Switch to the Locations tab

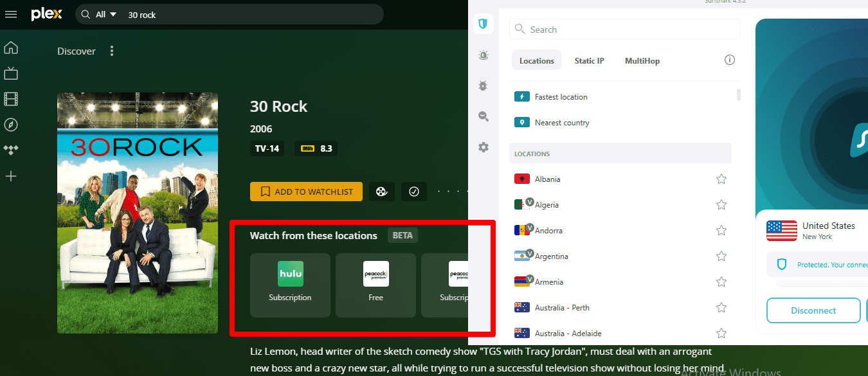537,60
